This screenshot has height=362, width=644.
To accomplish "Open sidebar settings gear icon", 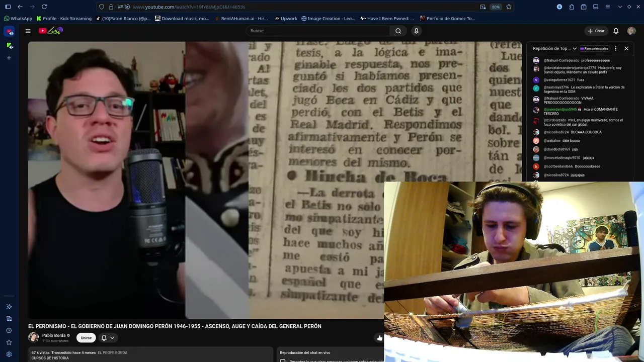I will pyautogui.click(x=9, y=354).
